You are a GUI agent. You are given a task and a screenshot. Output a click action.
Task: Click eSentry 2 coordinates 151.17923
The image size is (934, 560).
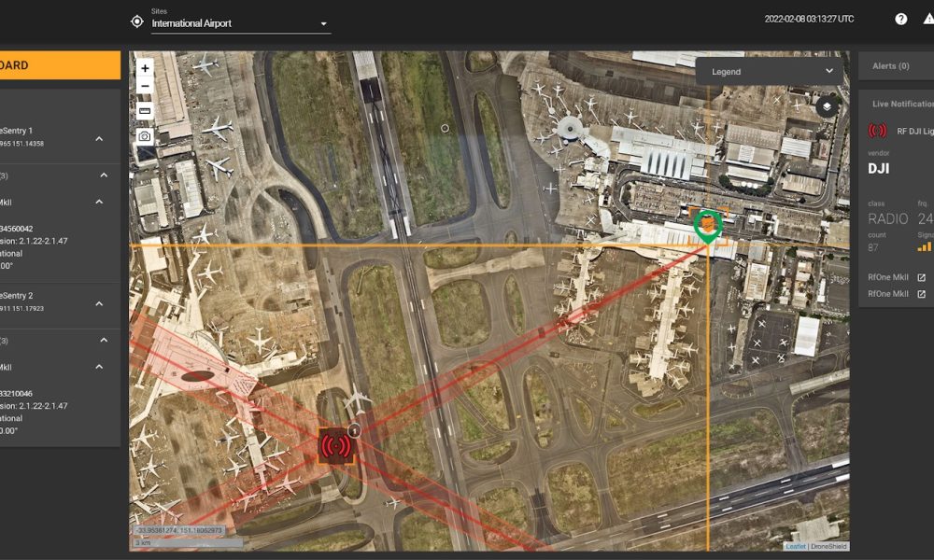point(22,309)
